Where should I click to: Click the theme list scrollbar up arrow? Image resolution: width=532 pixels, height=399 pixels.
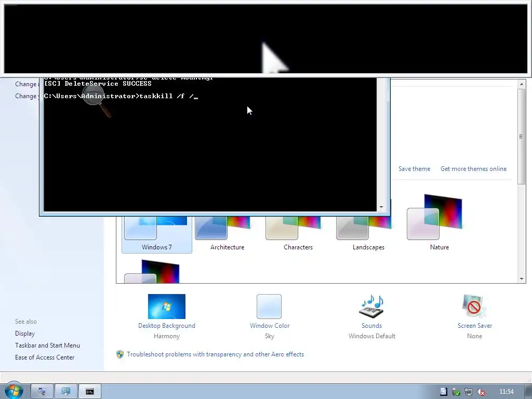pyautogui.click(x=522, y=84)
